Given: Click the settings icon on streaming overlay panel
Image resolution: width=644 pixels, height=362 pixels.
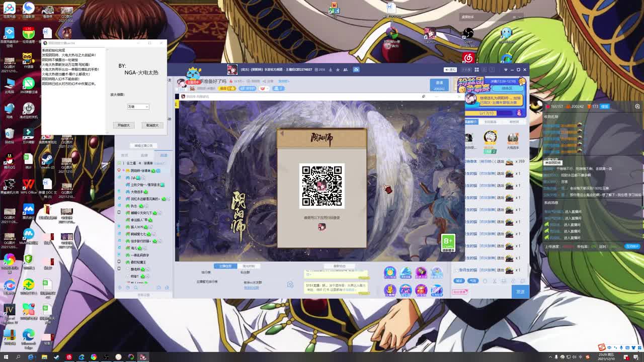Looking at the screenshot, I should 637,107.
